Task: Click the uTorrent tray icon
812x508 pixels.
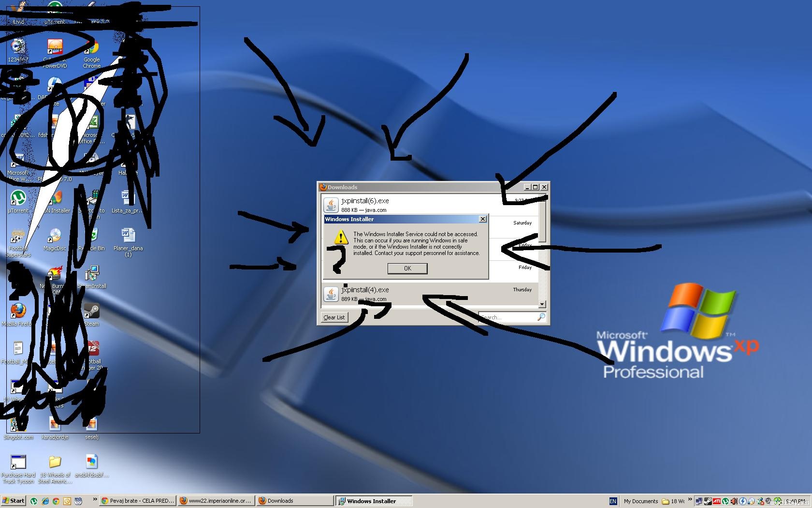Action: [x=725, y=501]
